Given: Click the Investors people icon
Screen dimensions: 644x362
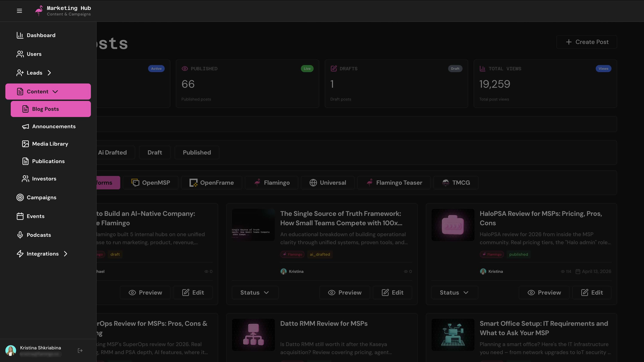Looking at the screenshot, I should [26, 179].
